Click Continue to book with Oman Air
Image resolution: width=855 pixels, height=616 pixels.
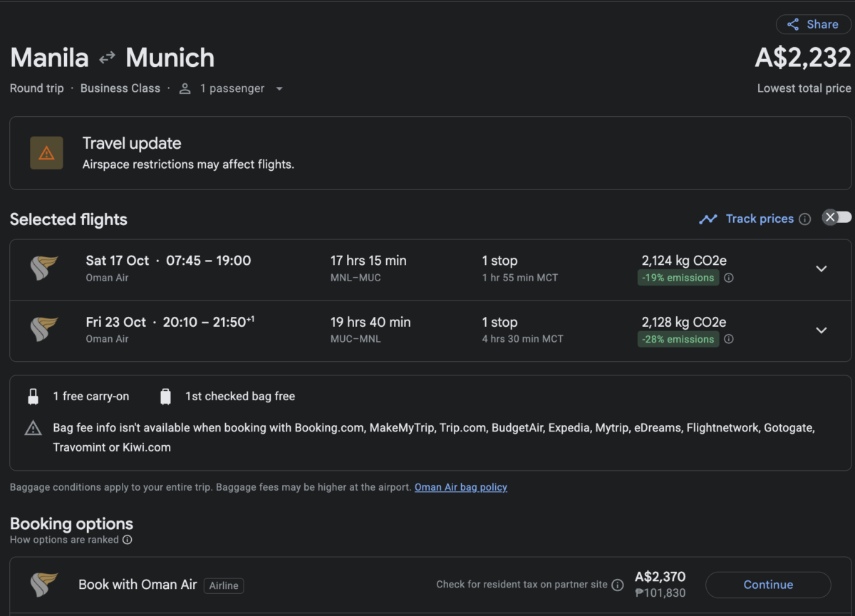pos(768,585)
